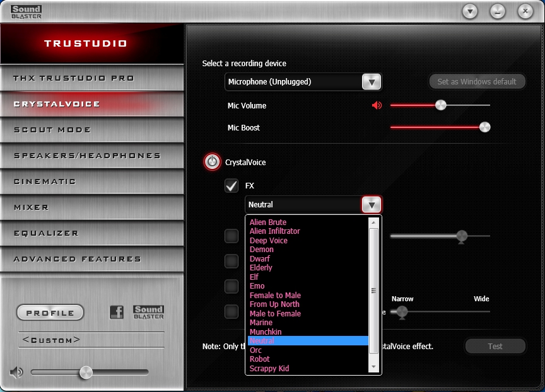Click the FX list scrollbar up arrow

pyautogui.click(x=373, y=222)
